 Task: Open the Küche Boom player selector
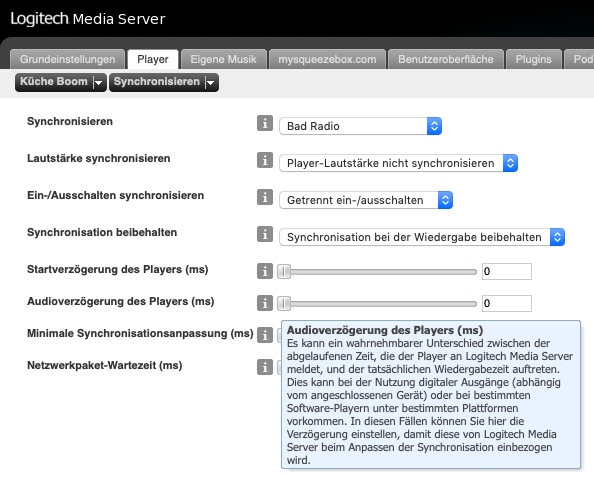(x=61, y=82)
